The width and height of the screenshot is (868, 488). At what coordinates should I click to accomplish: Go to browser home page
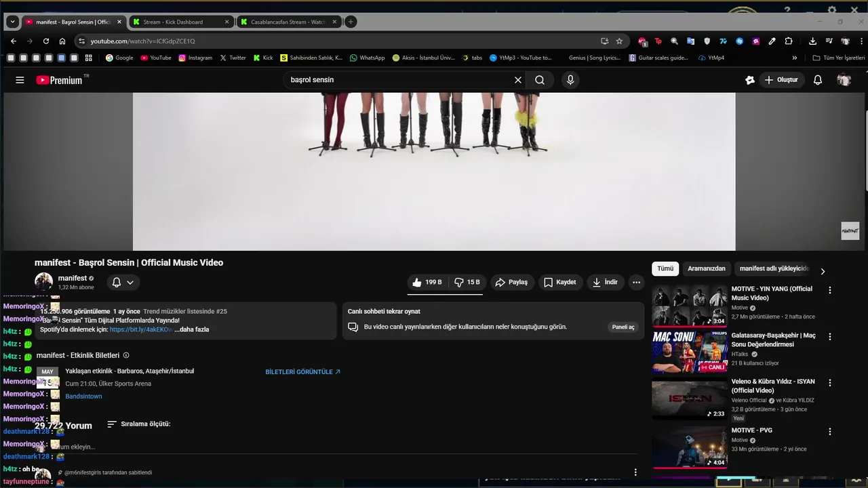pyautogui.click(x=62, y=41)
